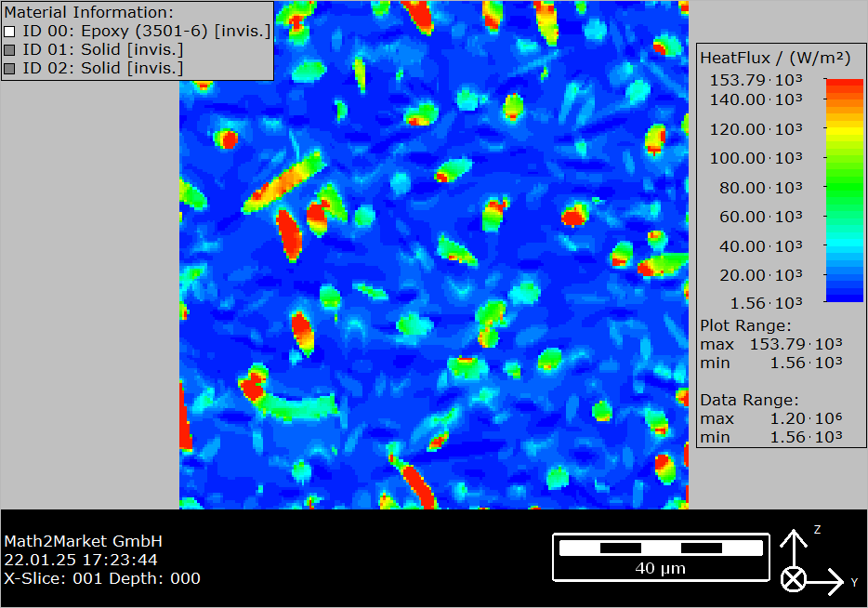Image resolution: width=868 pixels, height=608 pixels.
Task: Click the 'Plot Range:' label
Action: [x=745, y=325]
